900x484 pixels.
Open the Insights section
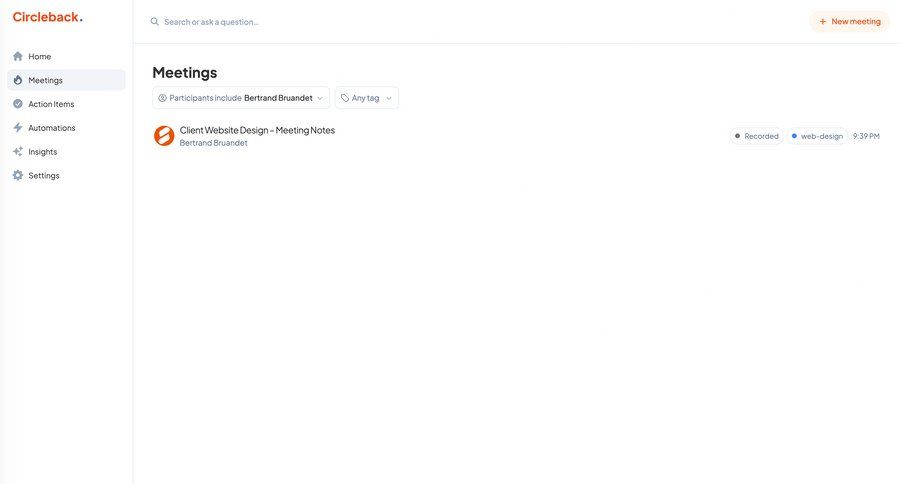43,152
